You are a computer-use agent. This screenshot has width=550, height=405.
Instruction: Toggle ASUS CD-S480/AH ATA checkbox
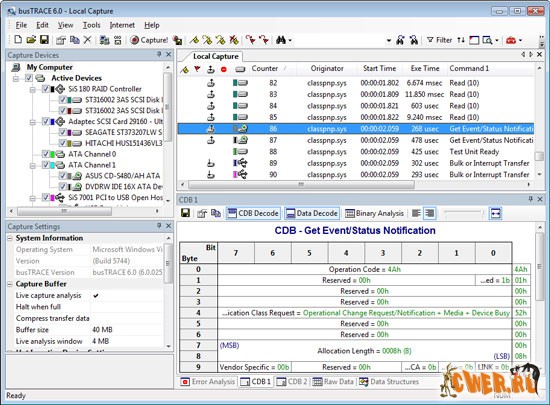coord(62,176)
